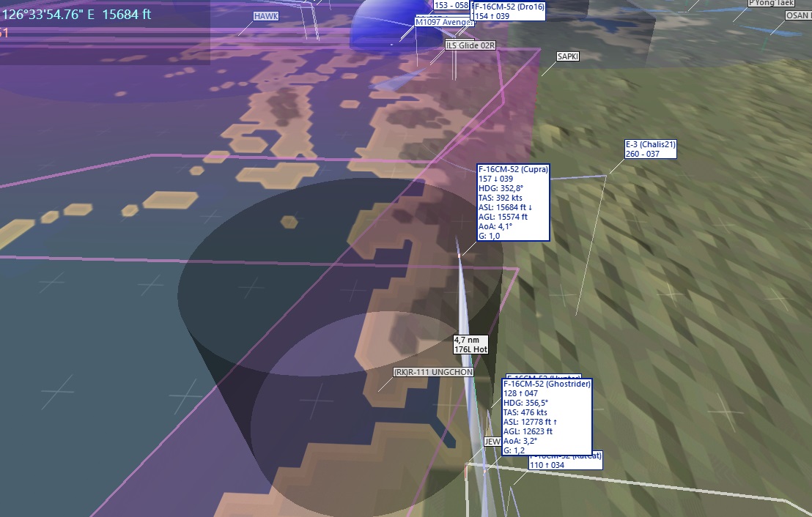Click the 126°33'54.76" E 15684 ft coordinates readout
This screenshot has height=517, width=812.
click(76, 15)
